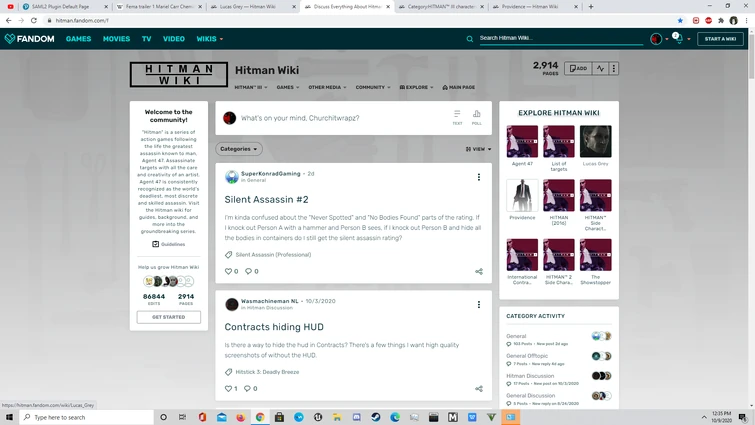This screenshot has height=425, width=755.
Task: Share the Contracts hiding HUD post
Action: click(x=479, y=389)
